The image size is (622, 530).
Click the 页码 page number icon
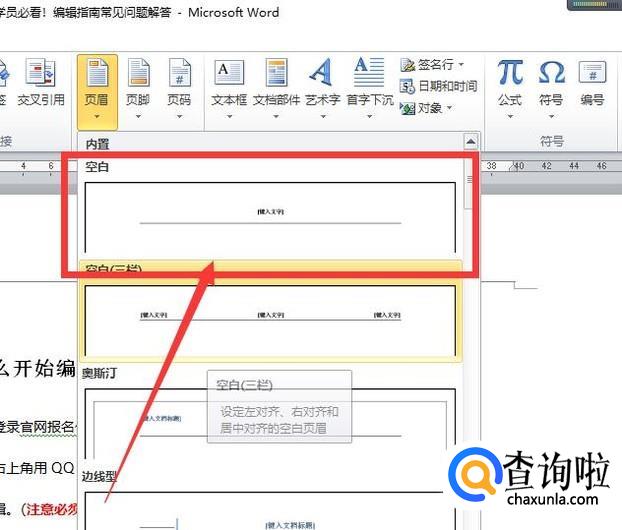coord(179,73)
